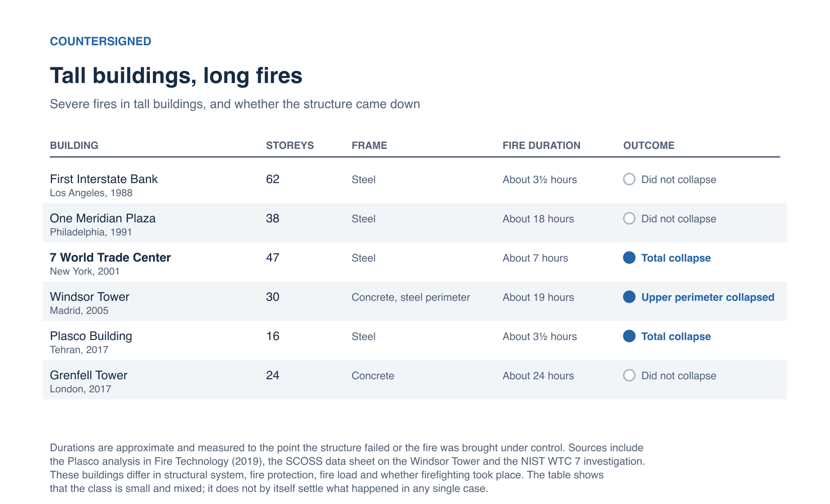This screenshot has width=830, height=504.
Task: Select the 7 World Trade Center building name
Action: tap(110, 258)
